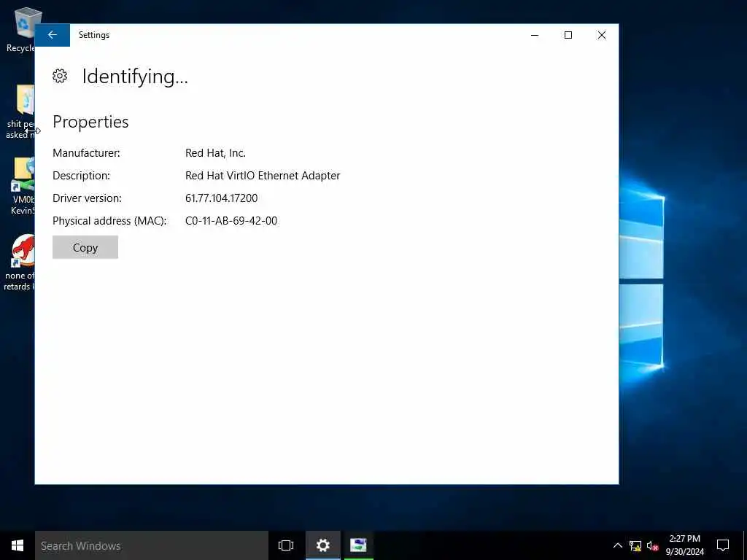Click the manufacturer value Red Hat, Inc.
This screenshot has height=560, width=747.
tap(215, 153)
